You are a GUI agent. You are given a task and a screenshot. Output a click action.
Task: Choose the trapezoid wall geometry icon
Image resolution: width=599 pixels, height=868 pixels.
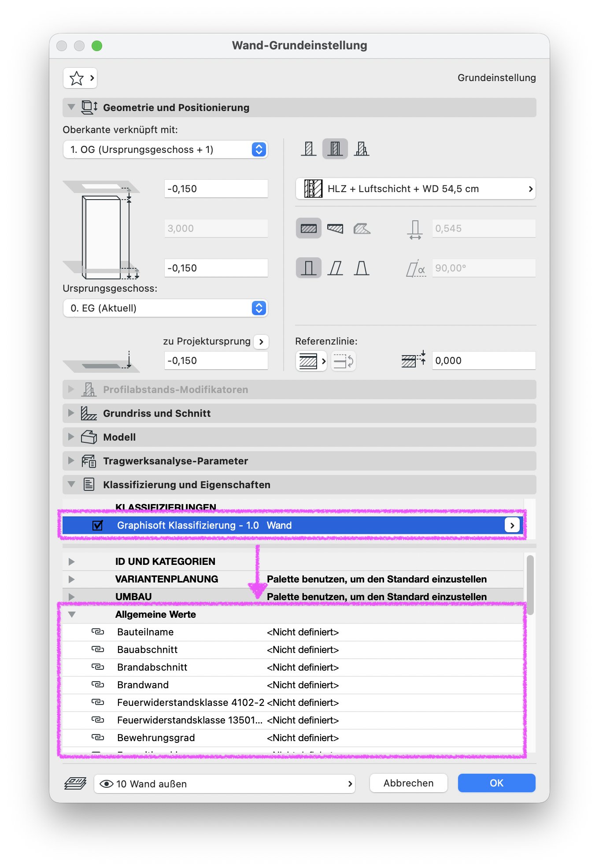coord(335,228)
